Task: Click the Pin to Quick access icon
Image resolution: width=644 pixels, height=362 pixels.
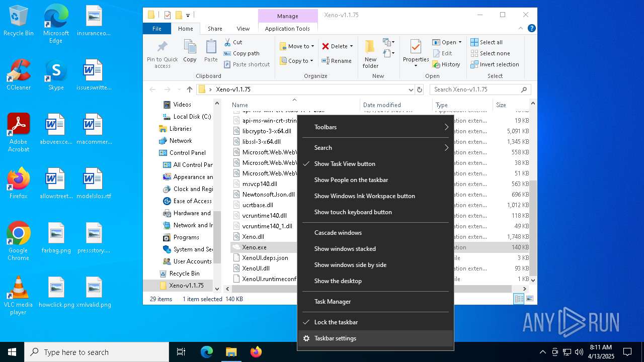Action: coord(162,55)
